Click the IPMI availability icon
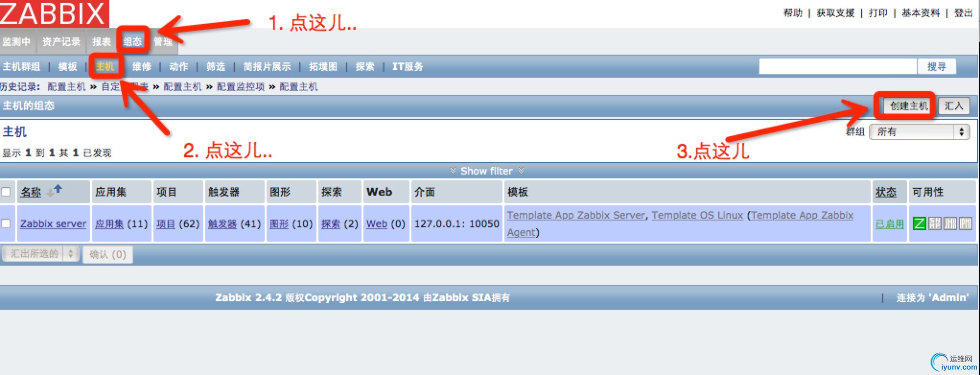 tap(965, 223)
